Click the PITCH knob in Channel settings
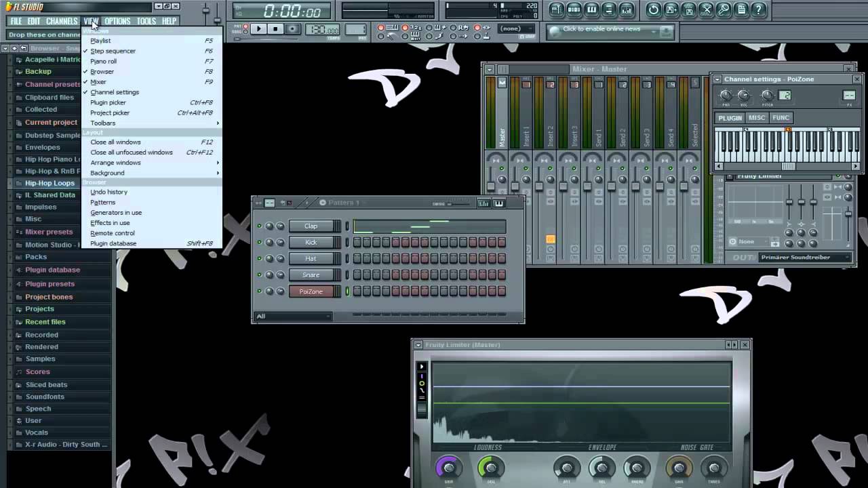868x488 pixels. (x=768, y=96)
